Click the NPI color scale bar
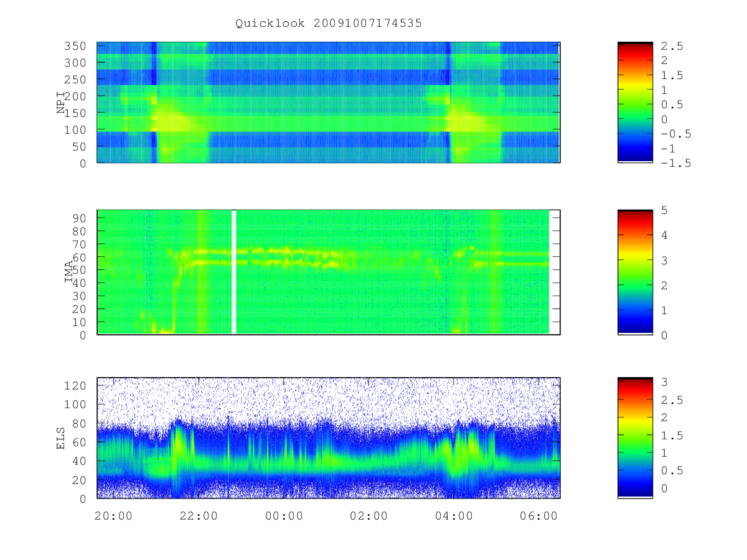747x560 pixels. (635, 103)
